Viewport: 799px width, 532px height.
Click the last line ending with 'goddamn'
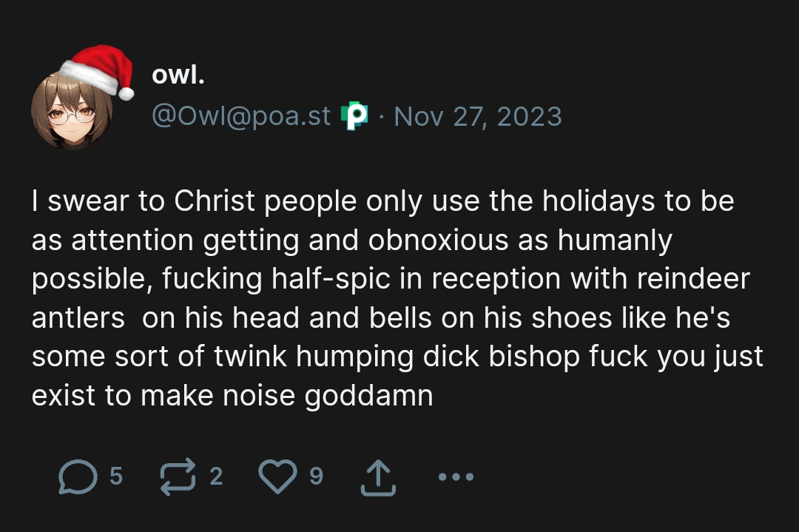tap(232, 395)
